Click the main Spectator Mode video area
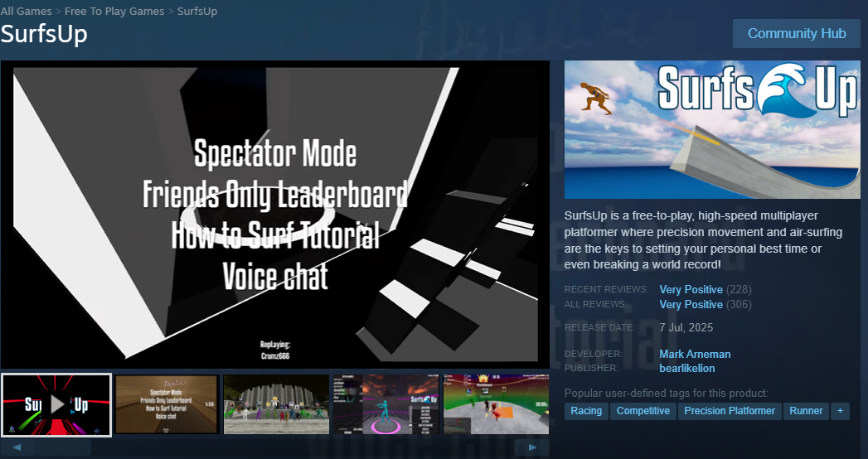 tap(275, 214)
